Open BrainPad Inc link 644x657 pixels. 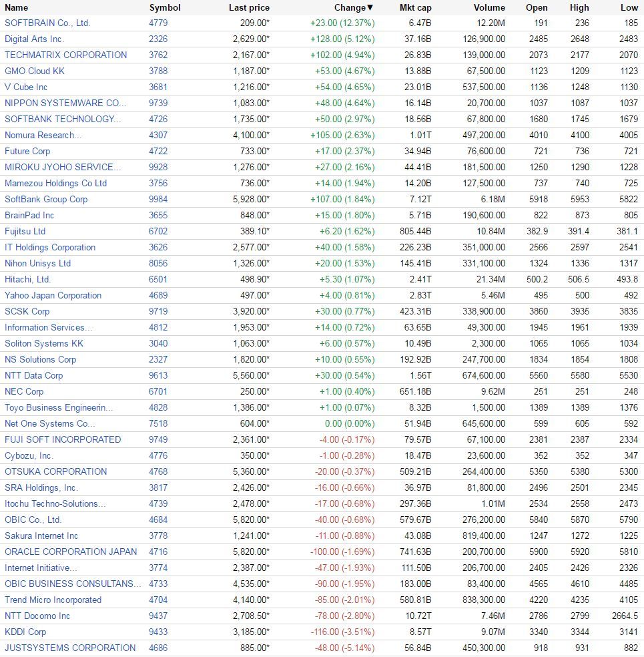29,216
